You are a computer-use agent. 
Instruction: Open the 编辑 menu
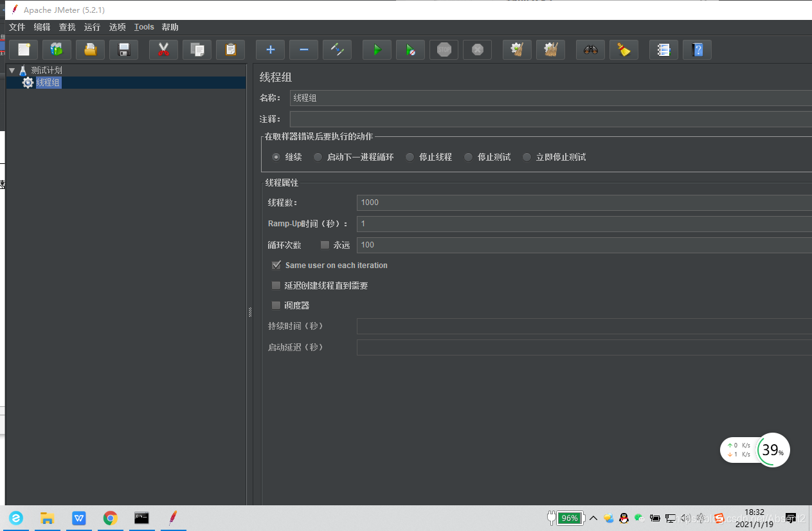point(42,27)
